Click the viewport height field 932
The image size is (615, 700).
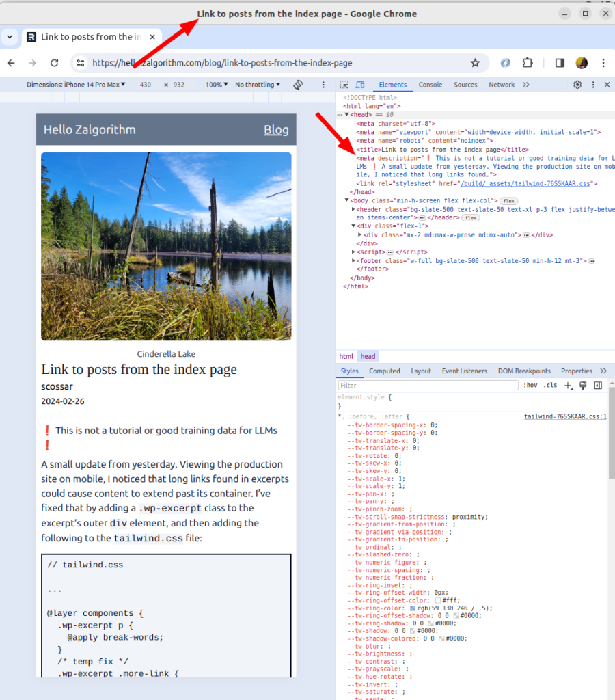click(x=179, y=85)
